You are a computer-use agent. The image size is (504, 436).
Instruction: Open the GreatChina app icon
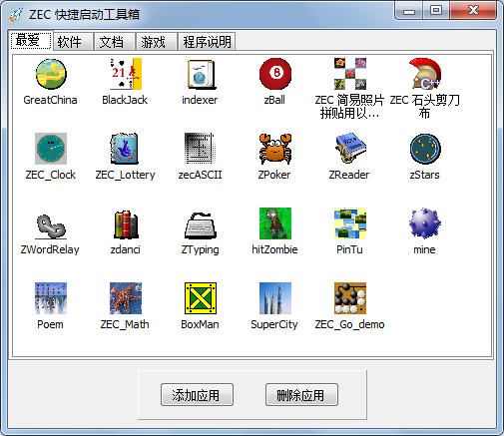click(51, 74)
